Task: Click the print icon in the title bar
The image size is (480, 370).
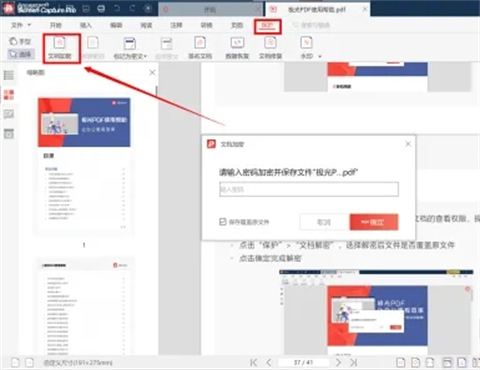Action: pos(101,9)
